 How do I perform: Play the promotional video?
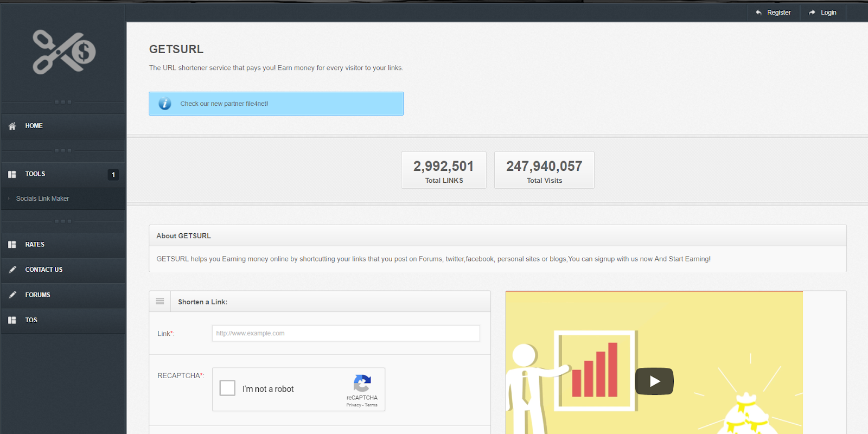coord(654,381)
